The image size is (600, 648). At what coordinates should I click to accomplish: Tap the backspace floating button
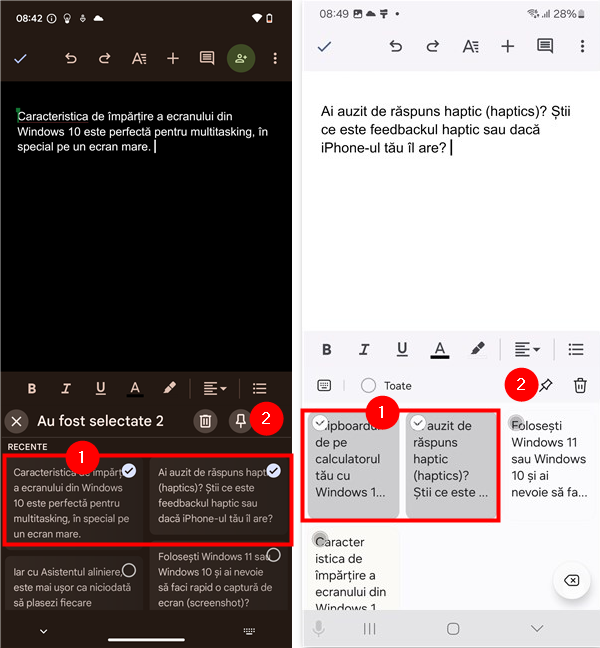(571, 581)
